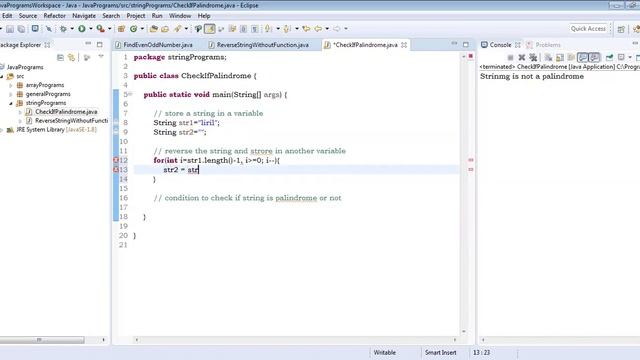
Task: Open the Refactor menu
Action: [x=55, y=16]
